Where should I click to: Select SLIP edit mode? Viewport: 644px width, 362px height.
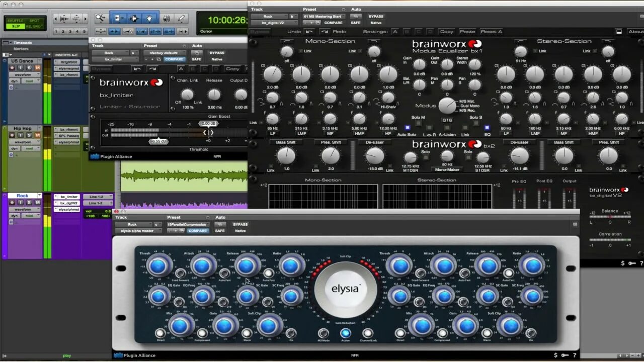(x=16, y=26)
